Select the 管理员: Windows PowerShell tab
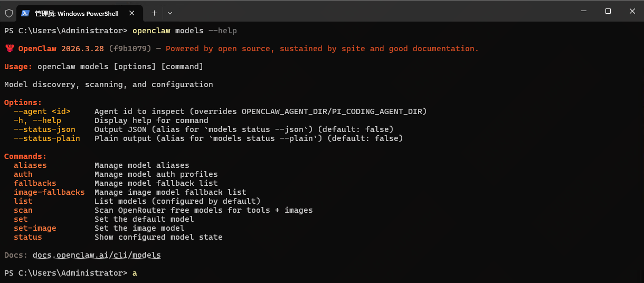 (x=79, y=13)
